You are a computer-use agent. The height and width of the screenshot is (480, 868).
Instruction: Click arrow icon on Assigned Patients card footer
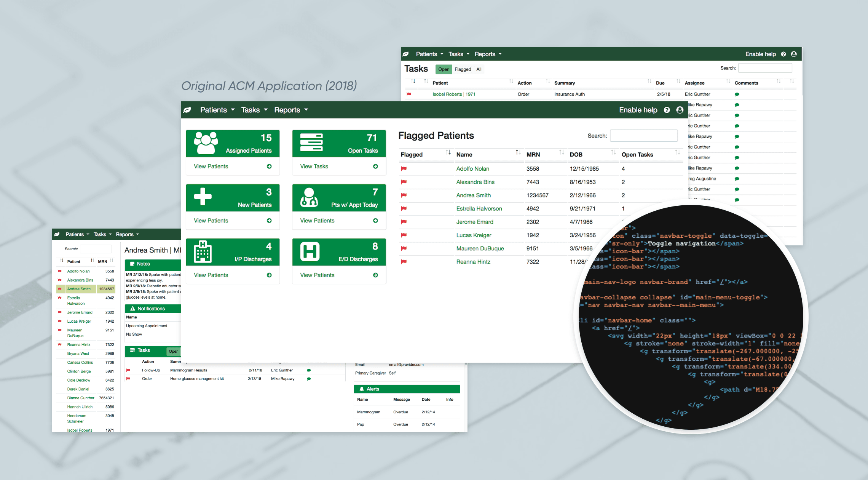[x=269, y=166]
